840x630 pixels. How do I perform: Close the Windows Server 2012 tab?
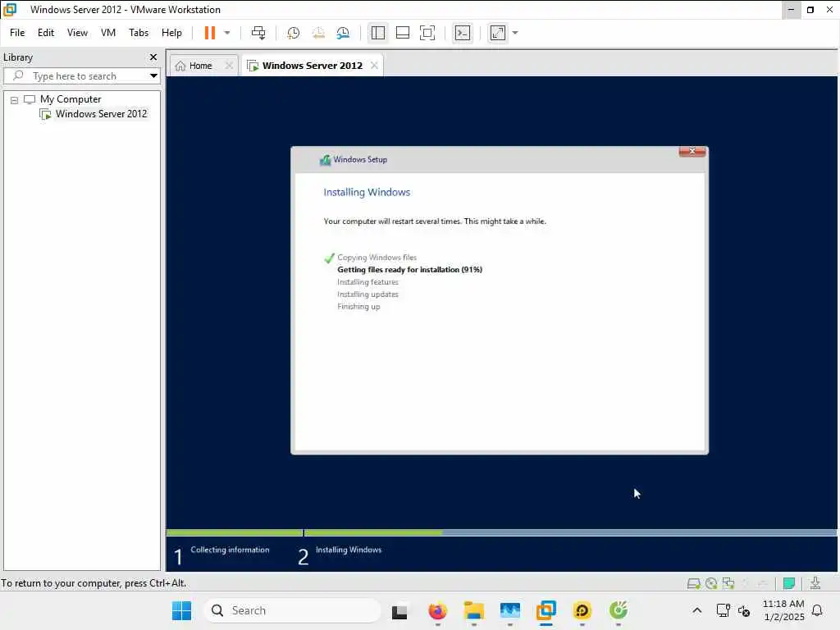click(x=374, y=66)
